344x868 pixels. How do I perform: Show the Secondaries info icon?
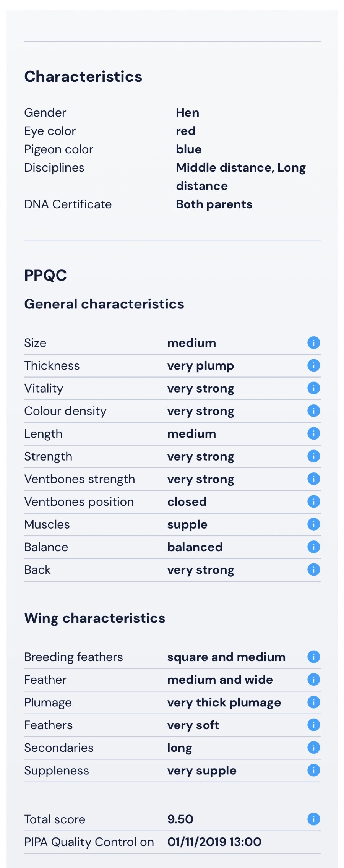tap(313, 748)
